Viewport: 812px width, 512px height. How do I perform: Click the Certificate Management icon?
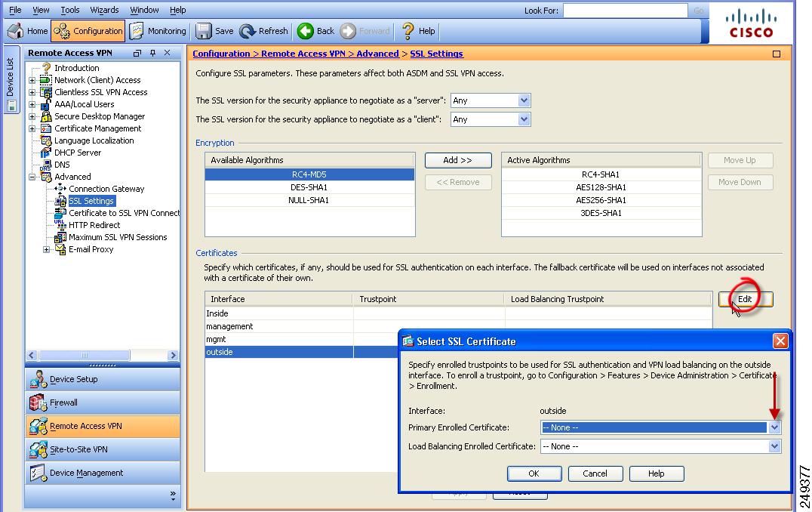pyautogui.click(x=46, y=128)
